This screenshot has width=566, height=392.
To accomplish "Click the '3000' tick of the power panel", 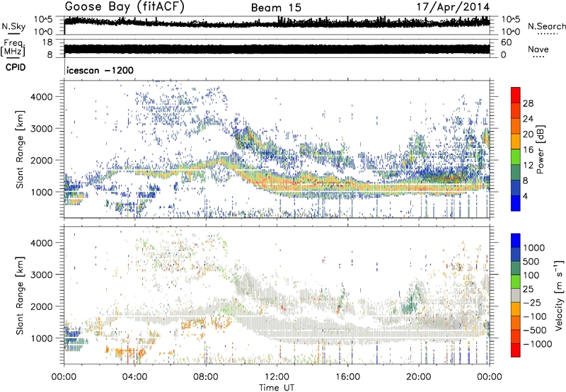I will (x=41, y=129).
